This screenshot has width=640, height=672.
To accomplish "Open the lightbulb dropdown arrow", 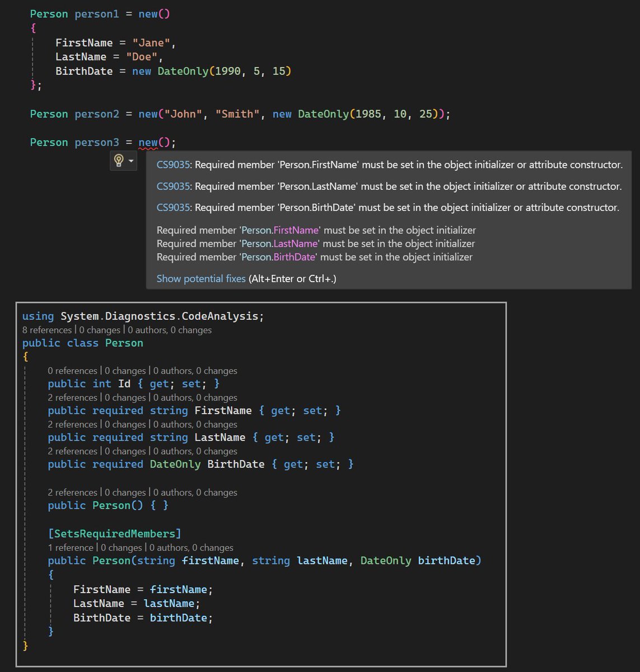I will pos(131,161).
